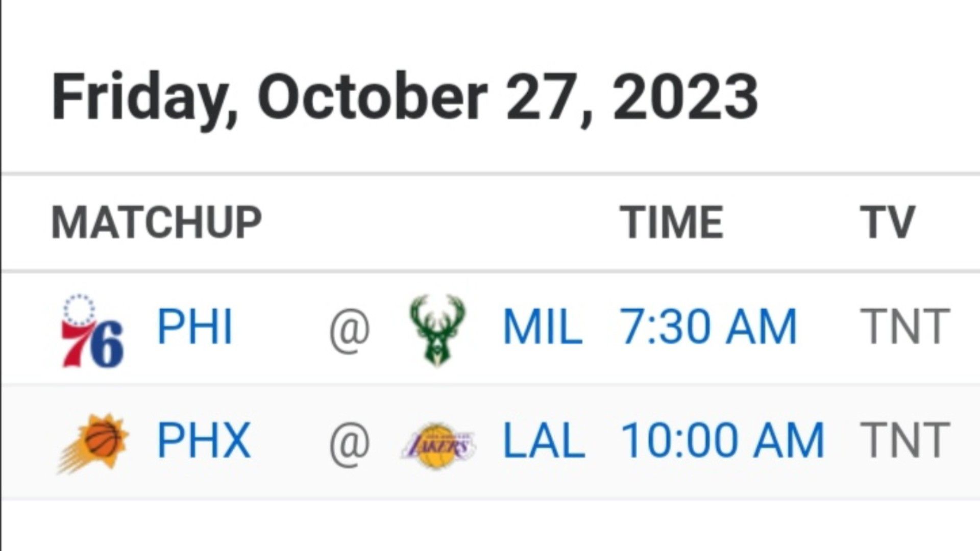
Task: Click the TV column header
Action: (887, 222)
